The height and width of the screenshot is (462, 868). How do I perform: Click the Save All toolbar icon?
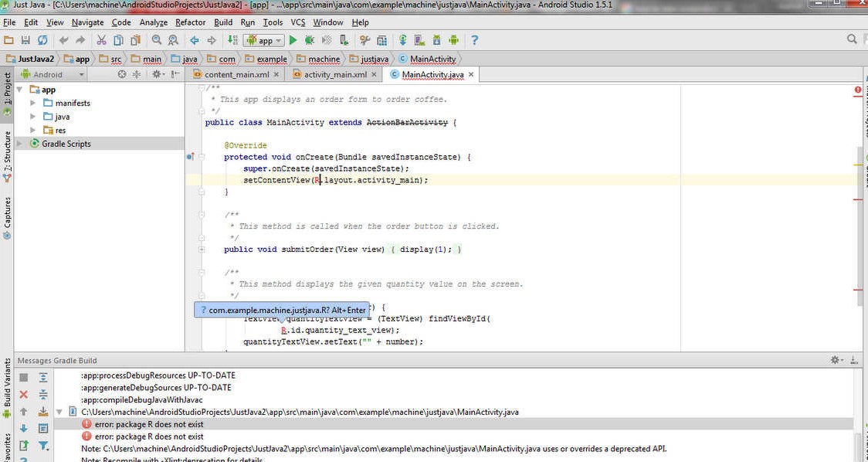point(25,40)
